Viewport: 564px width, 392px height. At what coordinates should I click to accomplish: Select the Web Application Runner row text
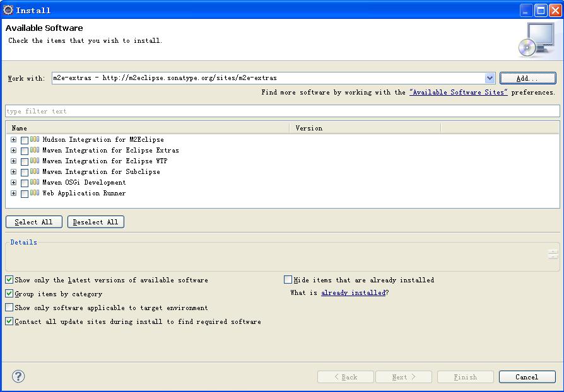pos(84,193)
